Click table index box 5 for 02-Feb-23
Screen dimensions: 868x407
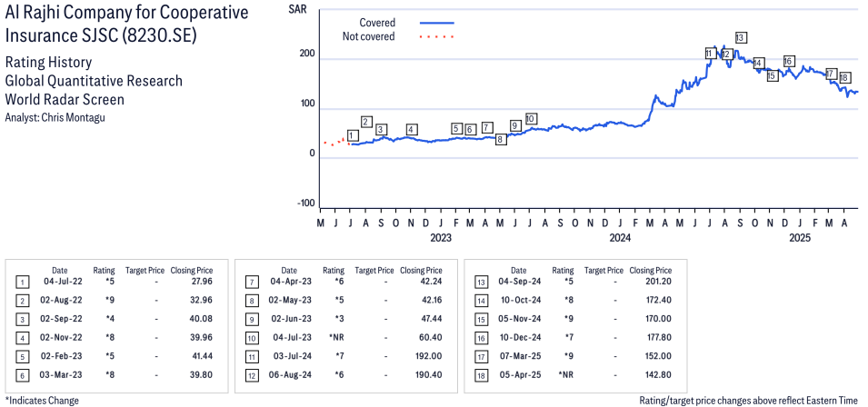point(22,357)
